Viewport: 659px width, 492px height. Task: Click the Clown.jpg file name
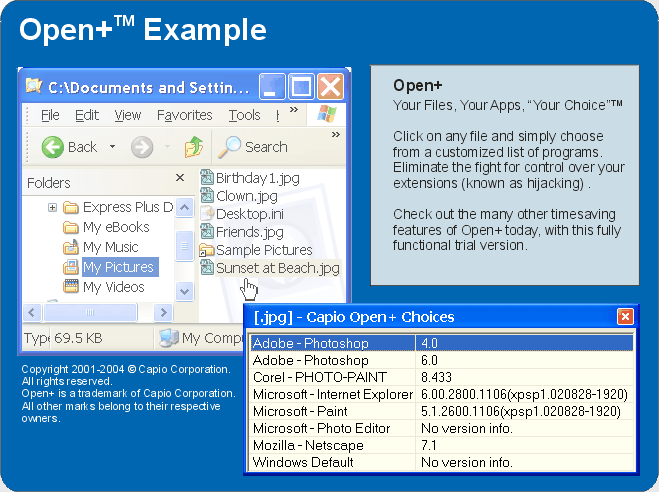[x=247, y=196]
